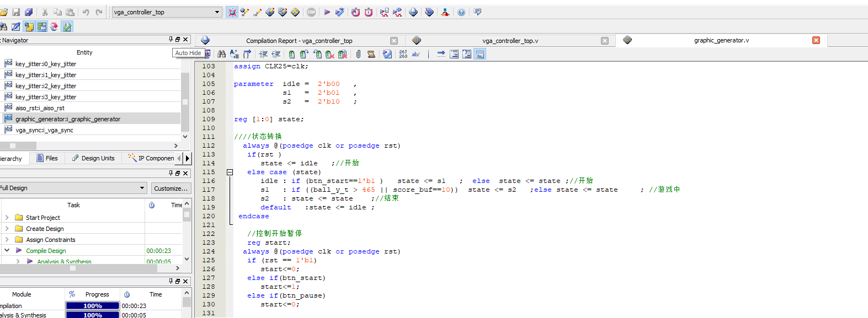Clear all bookmarks
The image size is (868, 318).
[343, 54]
